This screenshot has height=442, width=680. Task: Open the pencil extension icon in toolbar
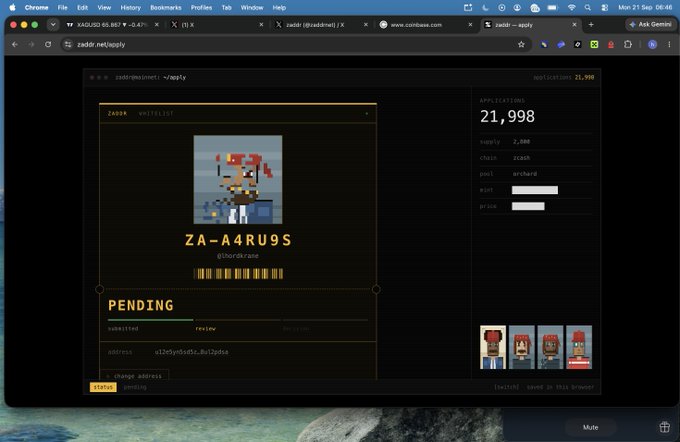544,44
